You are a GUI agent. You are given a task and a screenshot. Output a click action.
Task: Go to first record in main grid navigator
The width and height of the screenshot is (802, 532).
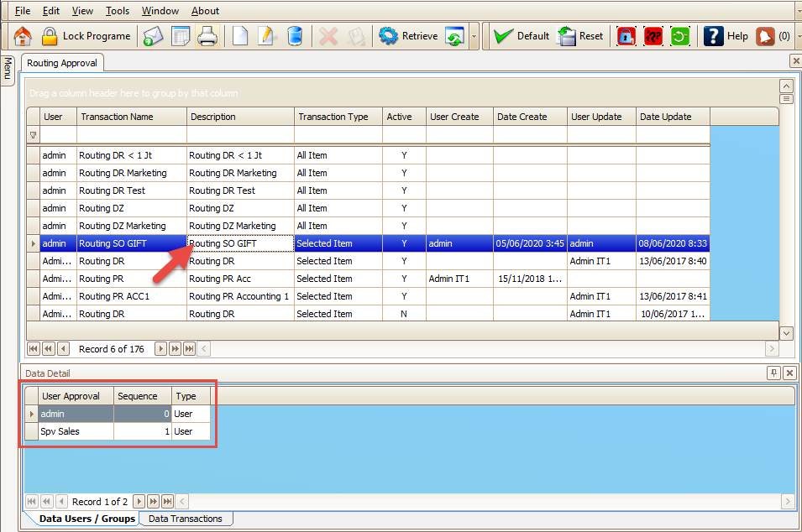[x=34, y=349]
